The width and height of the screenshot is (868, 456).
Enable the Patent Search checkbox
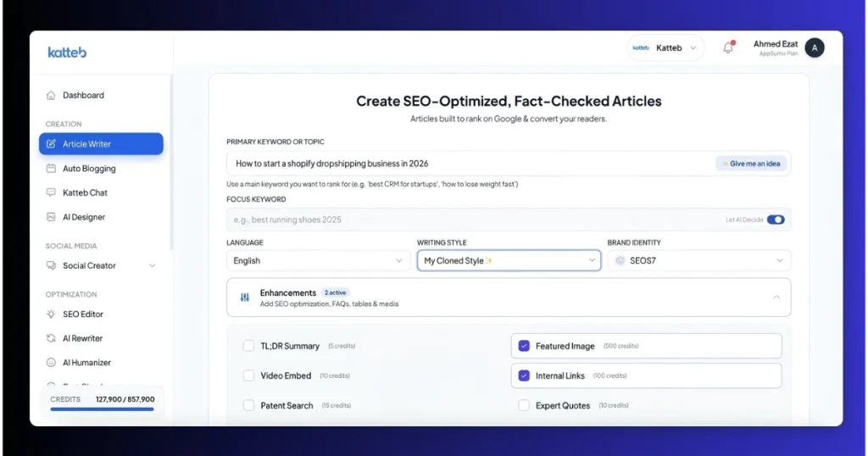248,406
